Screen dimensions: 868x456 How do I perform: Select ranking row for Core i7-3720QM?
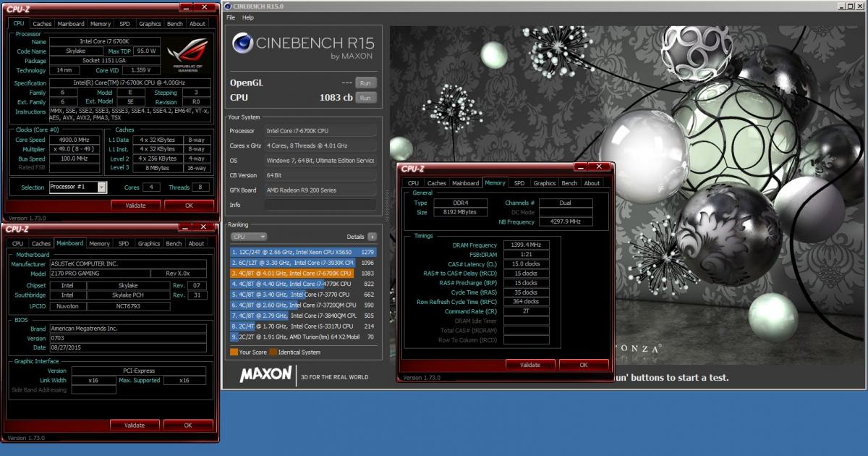tap(303, 305)
